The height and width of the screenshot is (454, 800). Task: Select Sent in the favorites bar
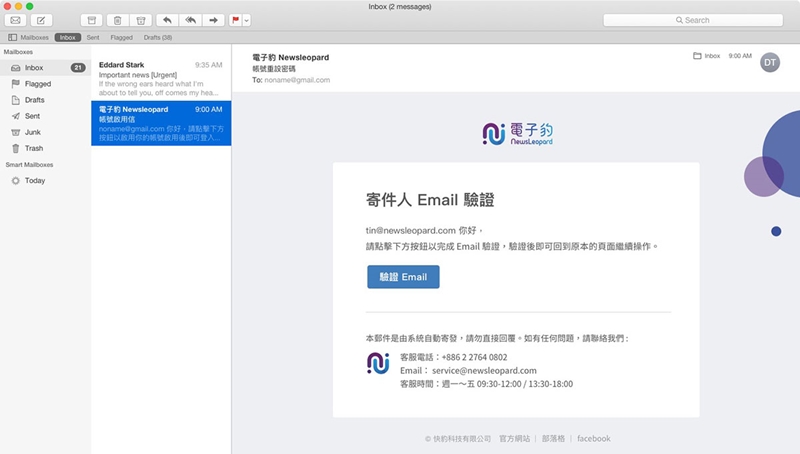[93, 37]
